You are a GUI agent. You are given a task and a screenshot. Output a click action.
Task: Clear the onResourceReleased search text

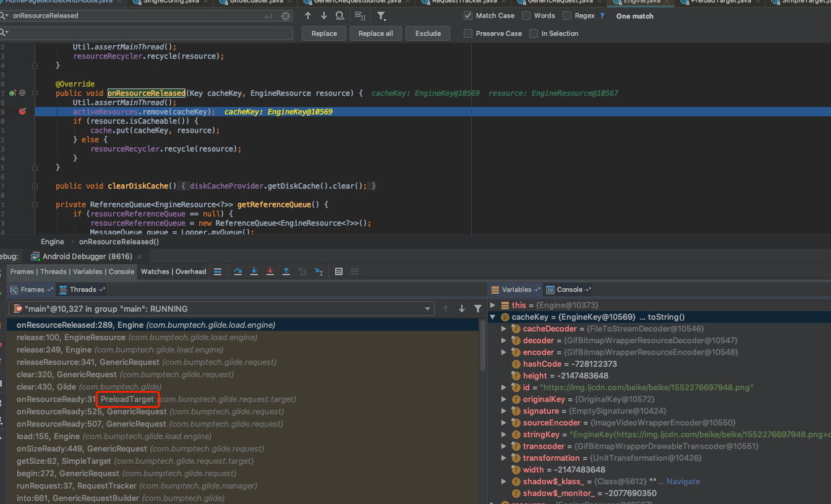coord(285,16)
